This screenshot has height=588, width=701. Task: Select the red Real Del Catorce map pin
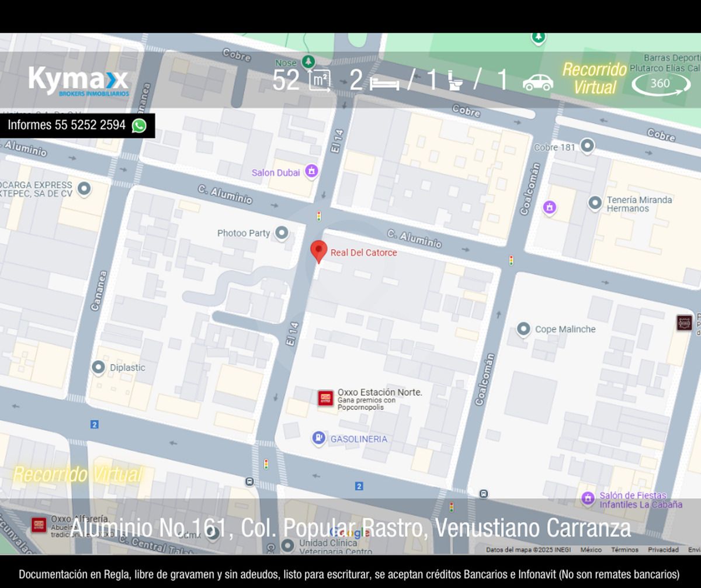click(318, 252)
